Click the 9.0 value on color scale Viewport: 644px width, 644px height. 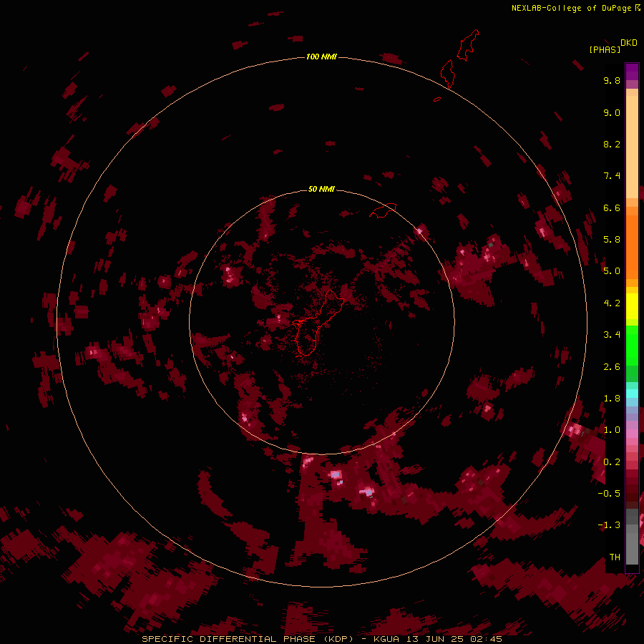pos(612,112)
